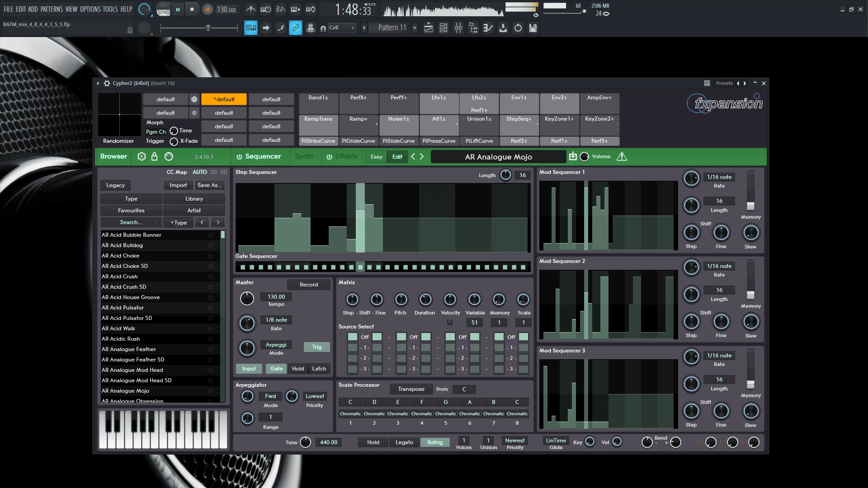Click the padlock icon in Cypher2 header
This screenshot has height=488, width=868.
(x=155, y=156)
